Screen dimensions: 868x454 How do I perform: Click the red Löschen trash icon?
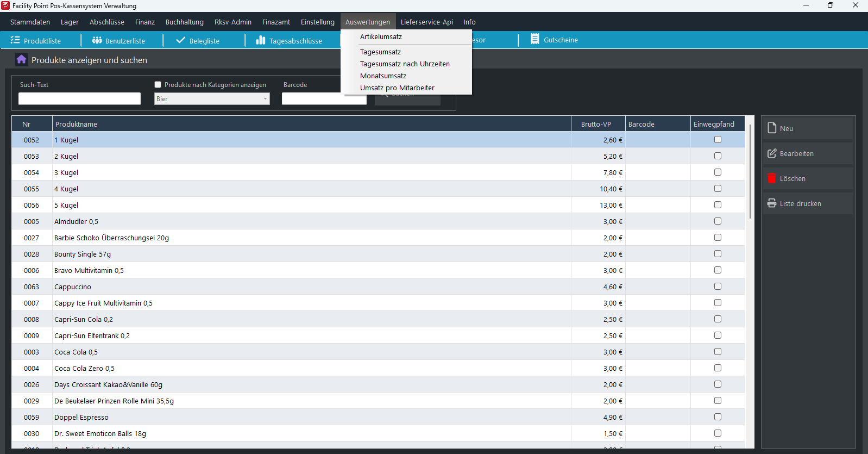[772, 178]
